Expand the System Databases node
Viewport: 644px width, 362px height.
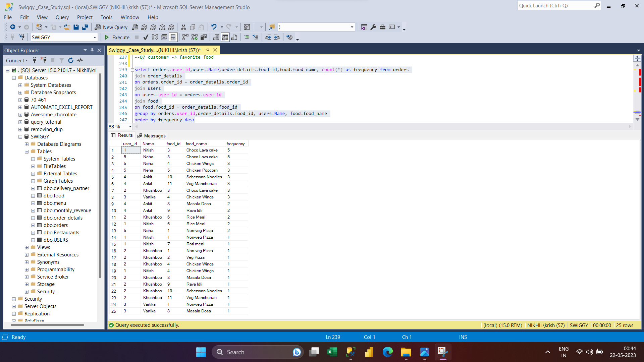(x=20, y=85)
